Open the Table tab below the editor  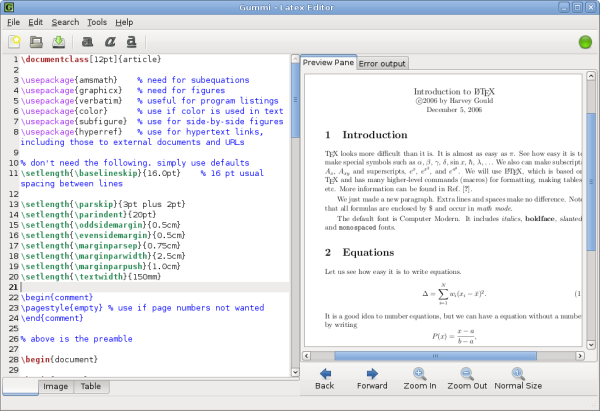coord(91,386)
